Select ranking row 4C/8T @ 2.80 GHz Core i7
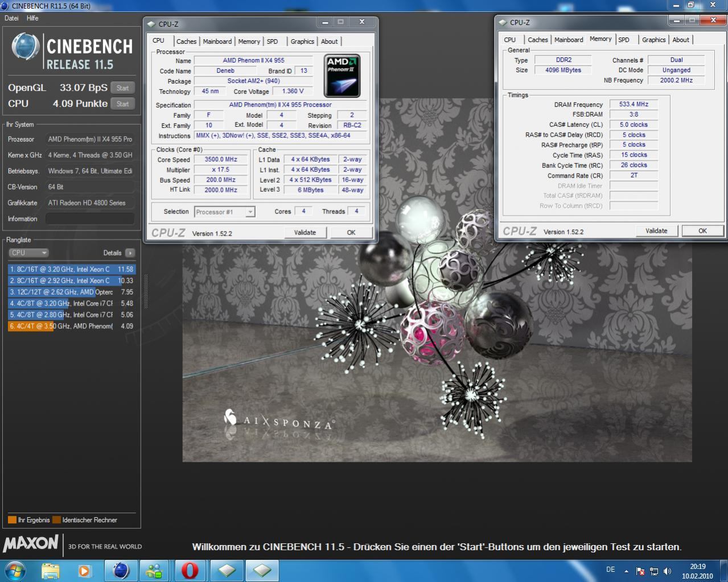The height and width of the screenshot is (582, 728). click(x=72, y=315)
